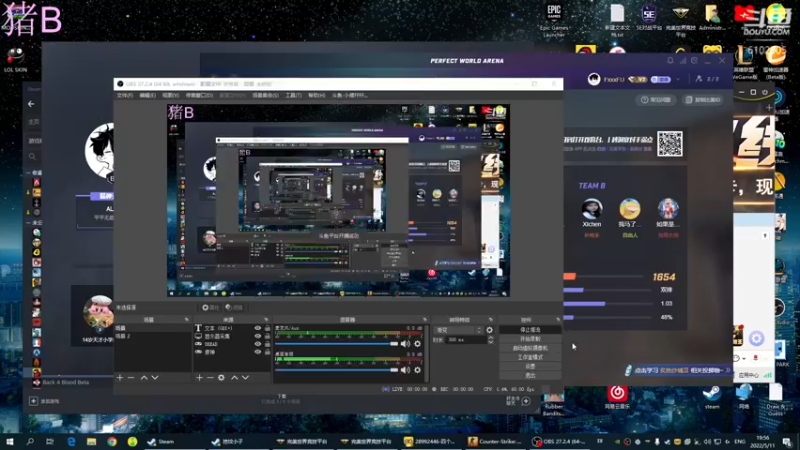The image size is (800, 450).
Task: Expand the user profile dropdown in Perfect World Arena
Action: point(678,80)
